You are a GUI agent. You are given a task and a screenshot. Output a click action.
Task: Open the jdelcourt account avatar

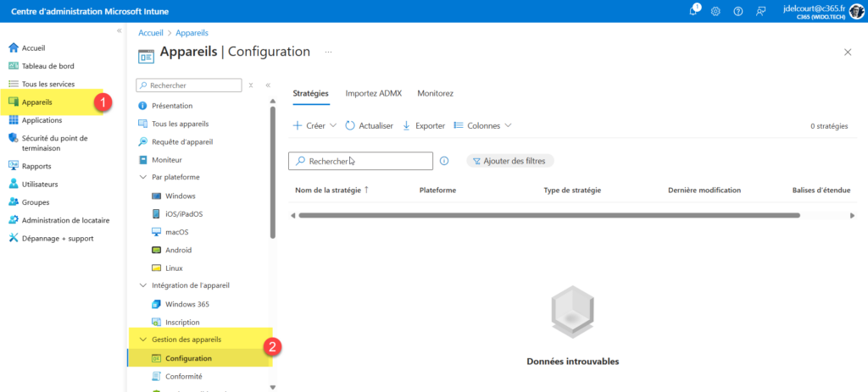[x=856, y=11]
